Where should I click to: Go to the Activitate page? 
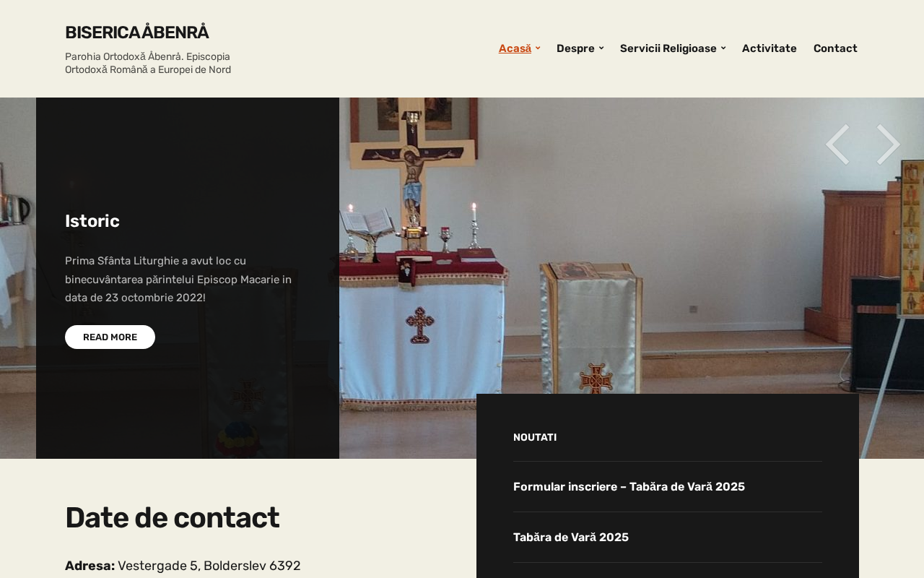(770, 48)
